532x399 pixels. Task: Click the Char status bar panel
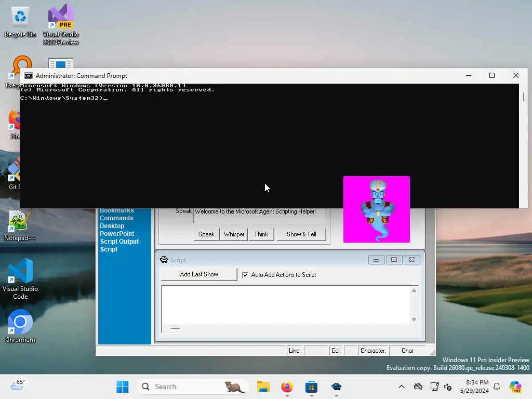(407, 351)
